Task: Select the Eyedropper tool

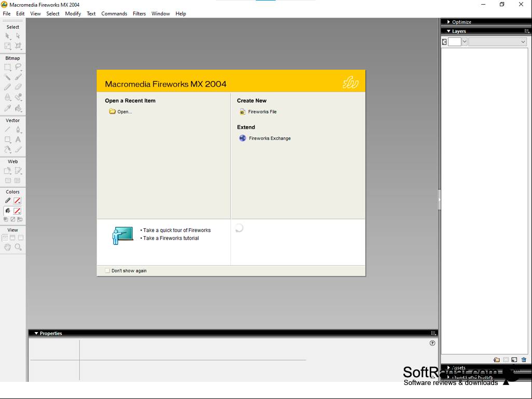Action: pyautogui.click(x=7, y=108)
